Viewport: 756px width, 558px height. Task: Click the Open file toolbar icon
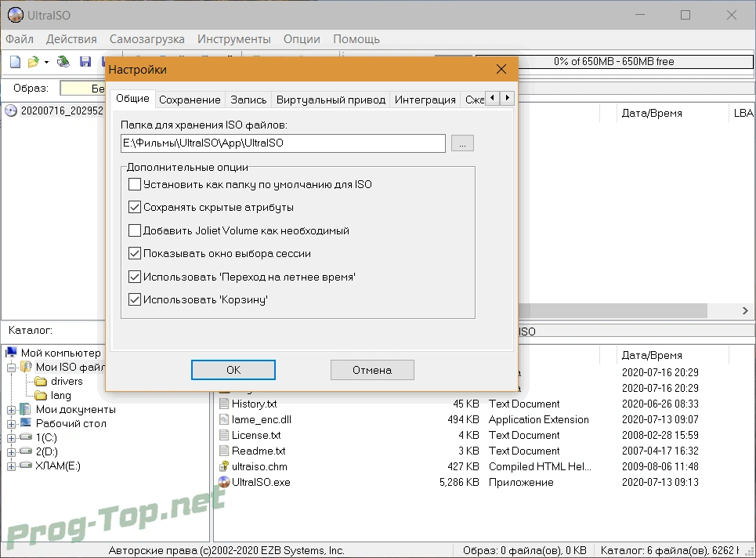(x=33, y=62)
